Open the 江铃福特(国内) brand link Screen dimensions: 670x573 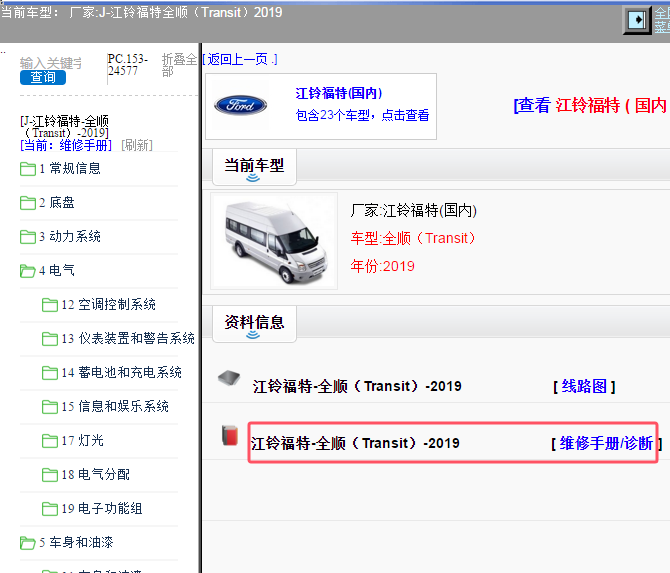pyautogui.click(x=339, y=93)
